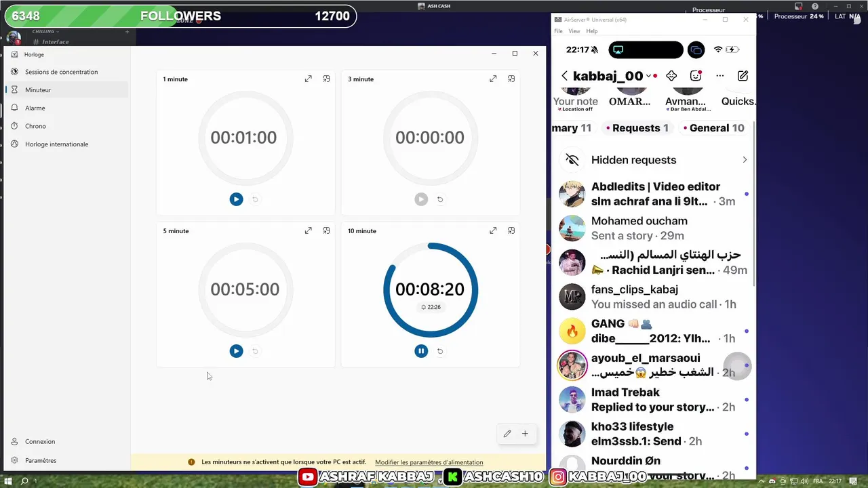This screenshot has height=488, width=868.
Task: Open the Help menu in AirServer
Action: pyautogui.click(x=592, y=31)
